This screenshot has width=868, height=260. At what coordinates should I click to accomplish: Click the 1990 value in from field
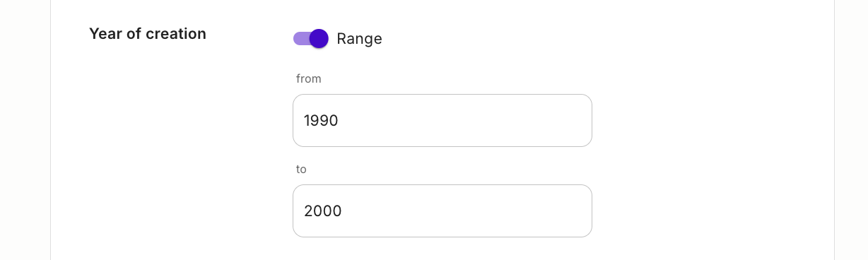[321, 121]
